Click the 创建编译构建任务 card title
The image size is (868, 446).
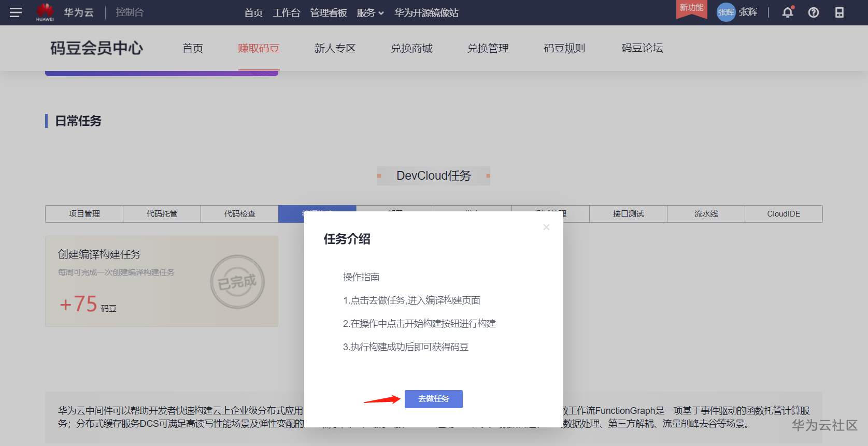(x=99, y=254)
